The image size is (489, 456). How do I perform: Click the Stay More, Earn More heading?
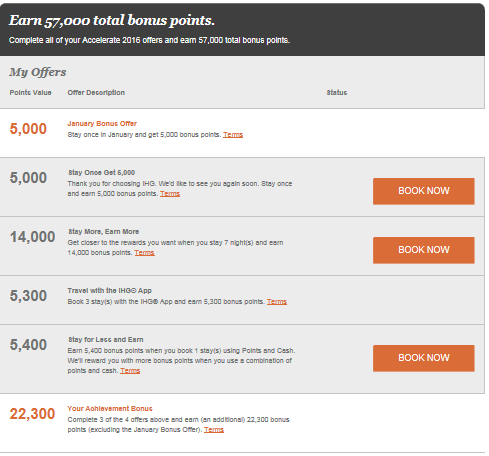tap(104, 231)
